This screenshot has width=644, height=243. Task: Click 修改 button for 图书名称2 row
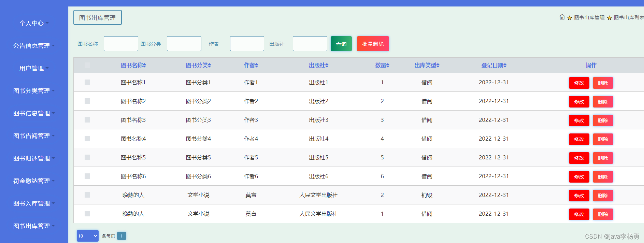click(579, 102)
